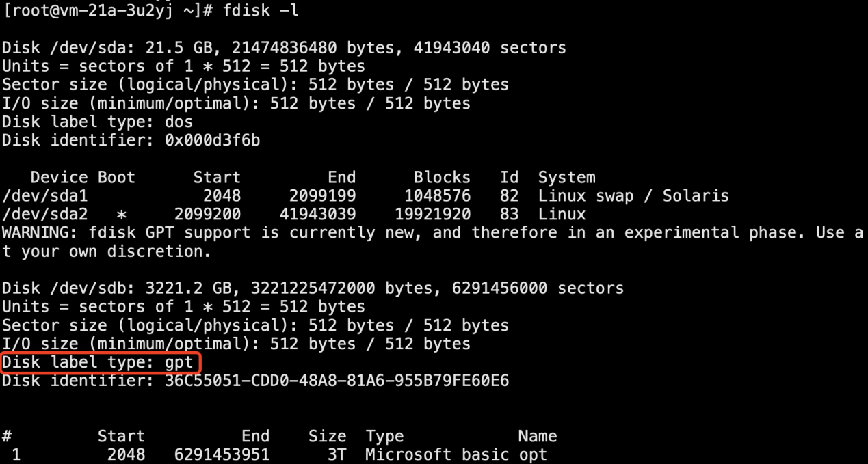
Task: Click the end sector '6291453951' value
Action: point(222,454)
